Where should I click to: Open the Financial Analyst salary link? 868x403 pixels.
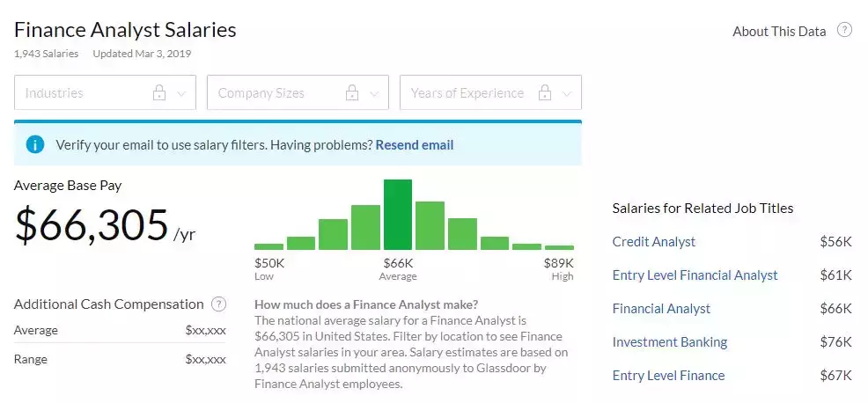[x=661, y=309]
